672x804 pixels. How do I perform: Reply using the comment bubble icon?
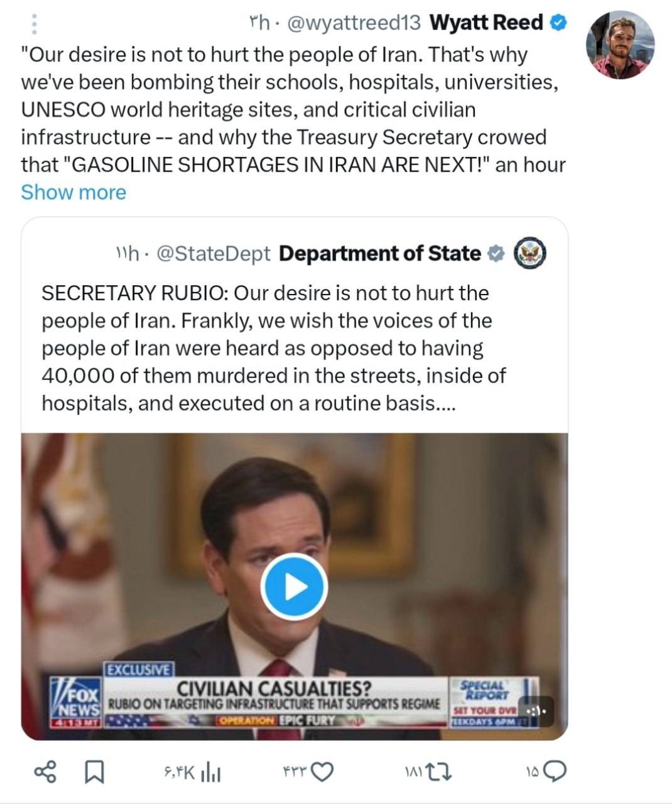click(555, 773)
